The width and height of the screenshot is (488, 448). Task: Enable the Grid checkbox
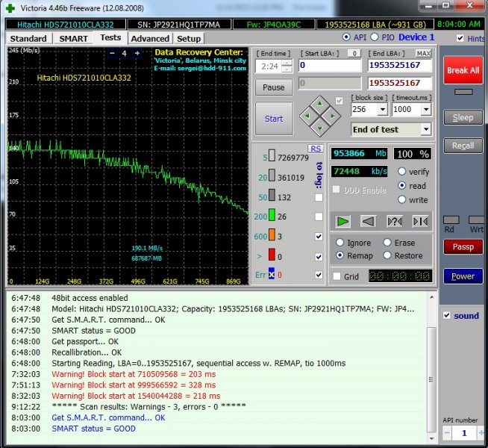pos(337,276)
